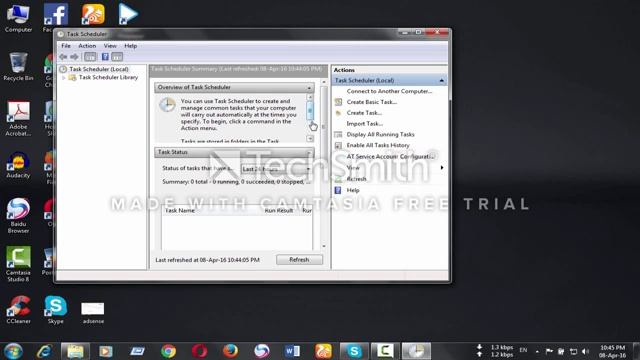Open Word in taskbar
The height and width of the screenshot is (360, 640).
(x=292, y=351)
